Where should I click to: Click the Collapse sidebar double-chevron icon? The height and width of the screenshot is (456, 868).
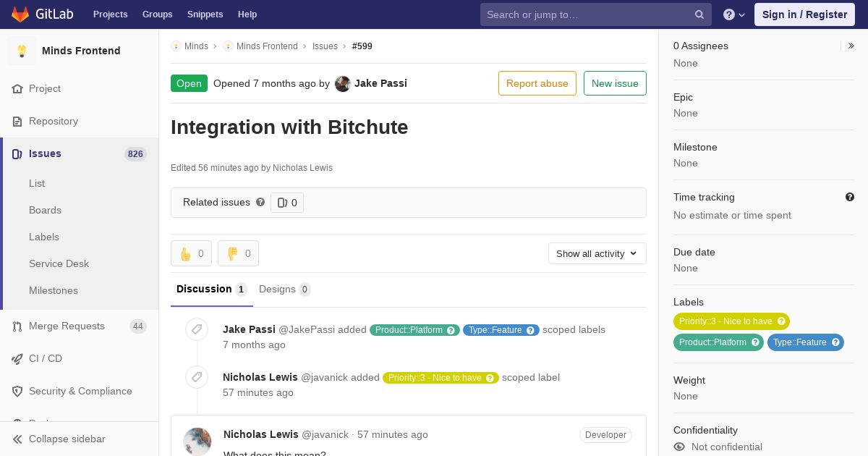[17, 439]
